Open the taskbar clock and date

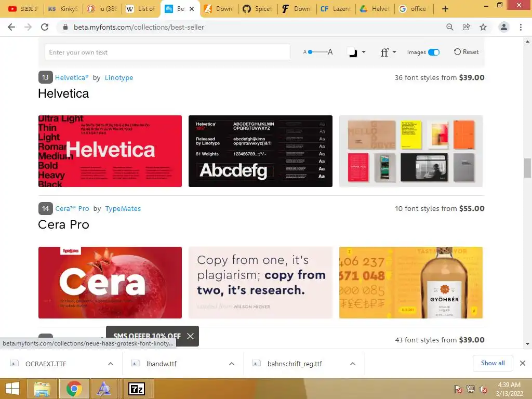tap(509, 389)
